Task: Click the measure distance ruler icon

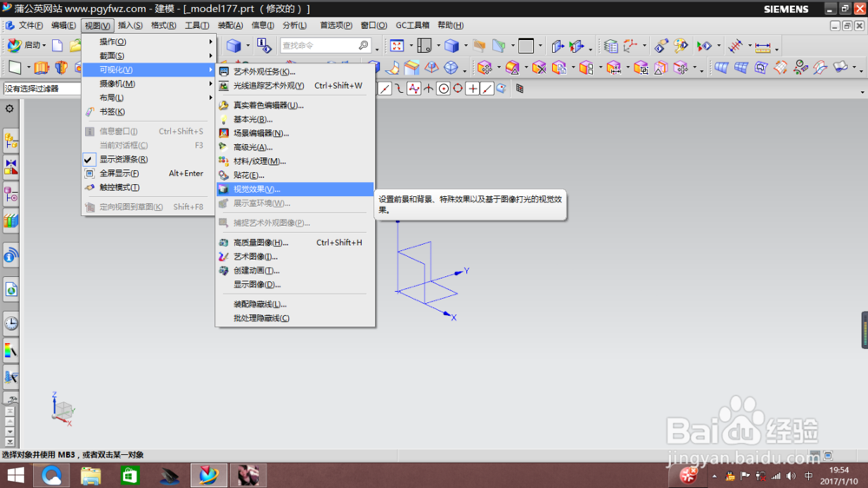Action: click(x=763, y=47)
